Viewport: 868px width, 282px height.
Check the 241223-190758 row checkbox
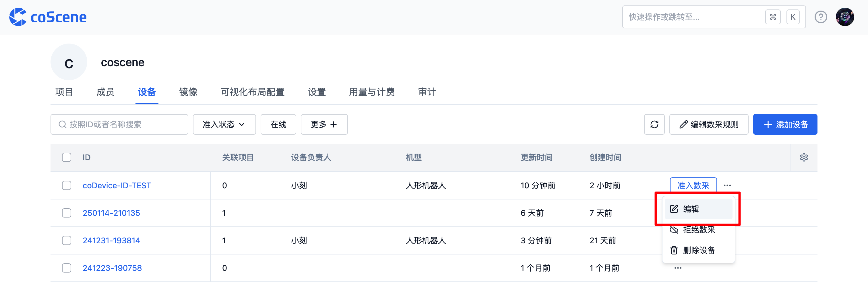click(67, 268)
